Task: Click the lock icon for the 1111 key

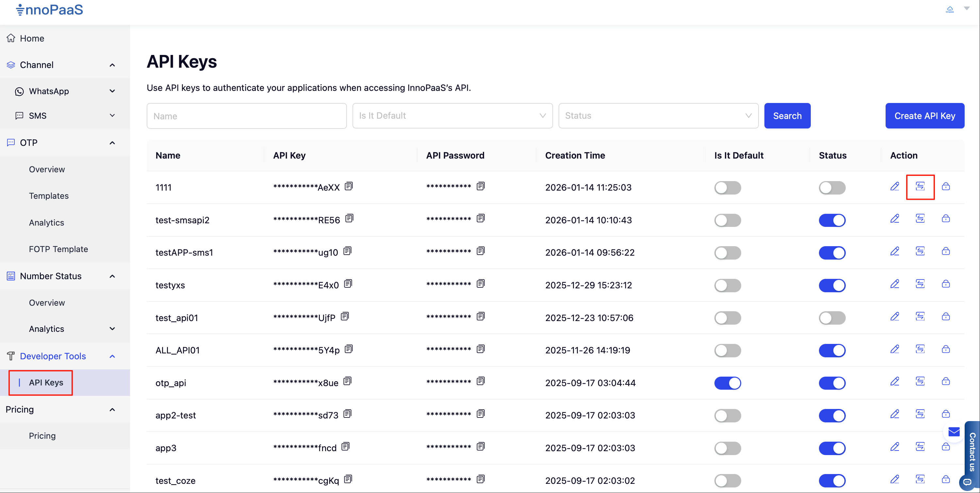Action: point(945,186)
